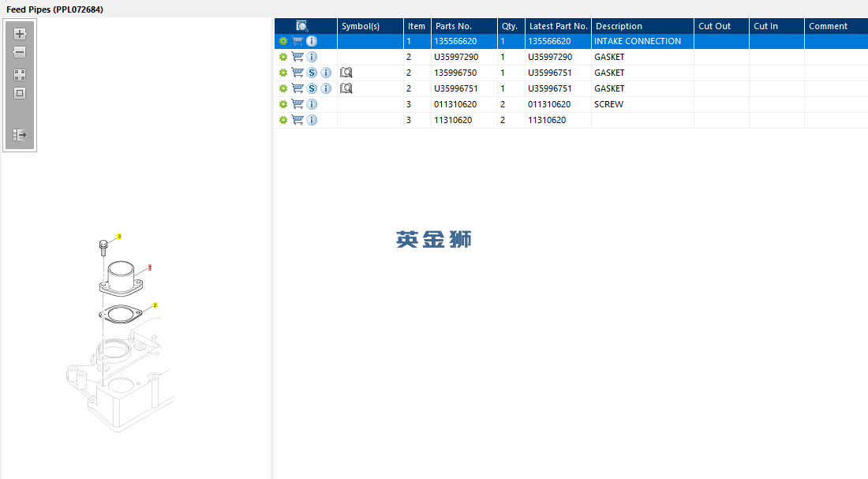
Task: Add gasket U35997290 to cart
Action: (297, 57)
